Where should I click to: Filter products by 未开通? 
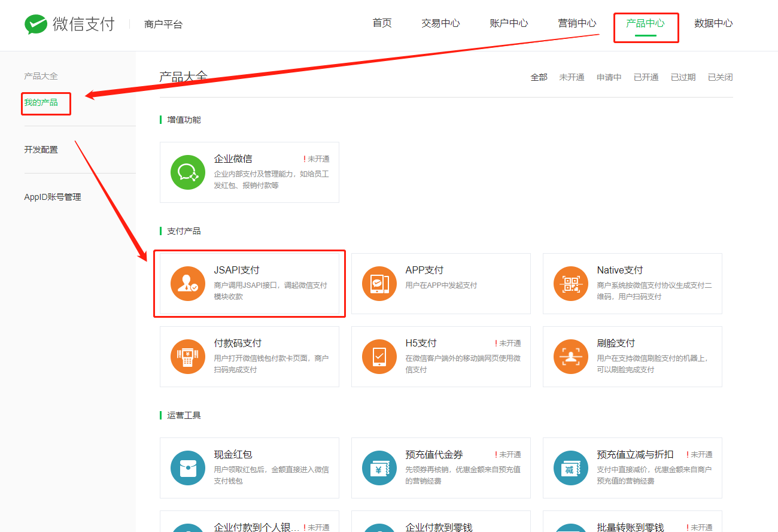pyautogui.click(x=572, y=77)
